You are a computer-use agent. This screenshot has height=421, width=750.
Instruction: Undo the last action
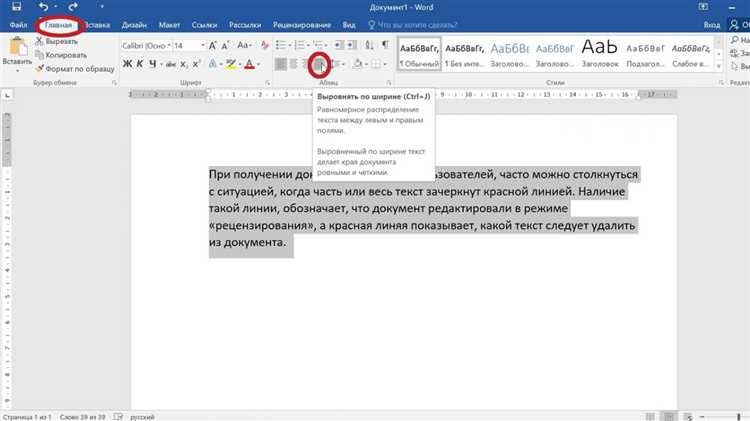(43, 7)
